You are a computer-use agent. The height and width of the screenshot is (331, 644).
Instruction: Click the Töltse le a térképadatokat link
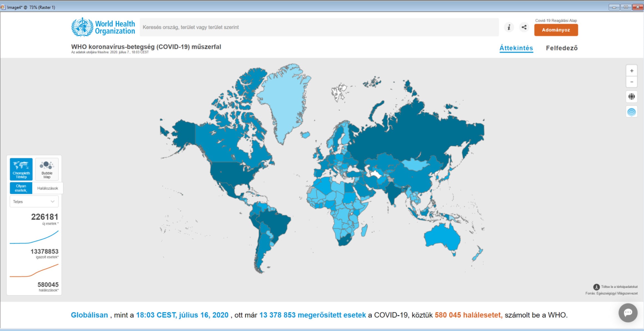pyautogui.click(x=619, y=287)
